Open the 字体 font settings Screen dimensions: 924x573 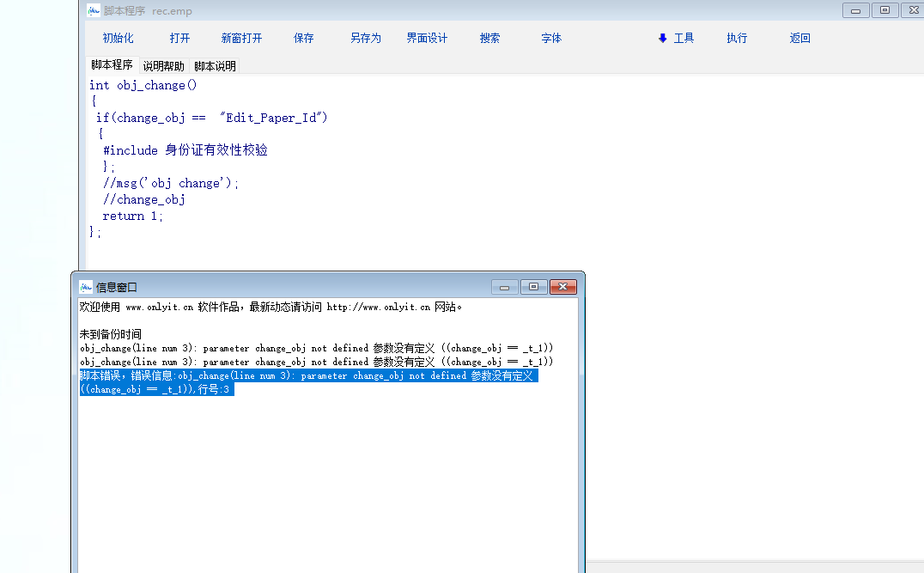tap(551, 38)
